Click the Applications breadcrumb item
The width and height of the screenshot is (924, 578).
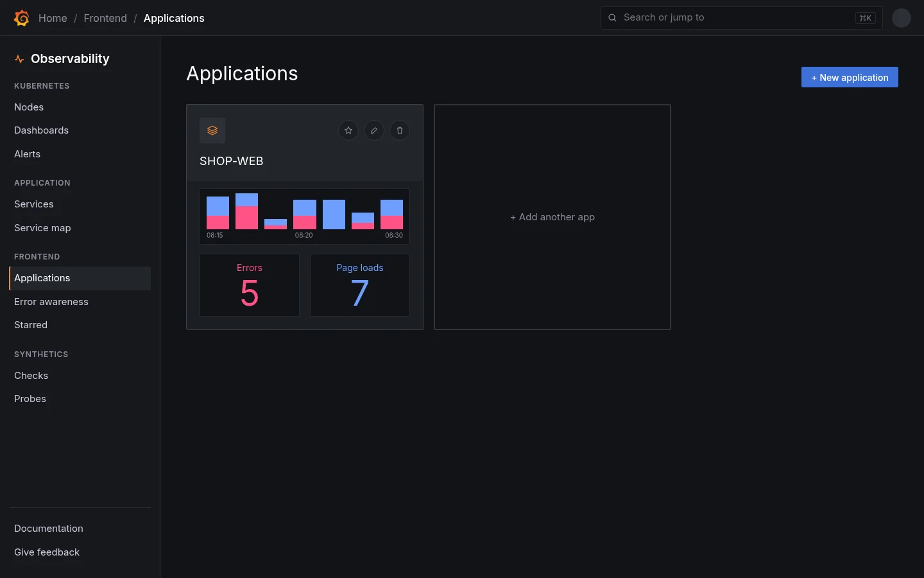(174, 18)
